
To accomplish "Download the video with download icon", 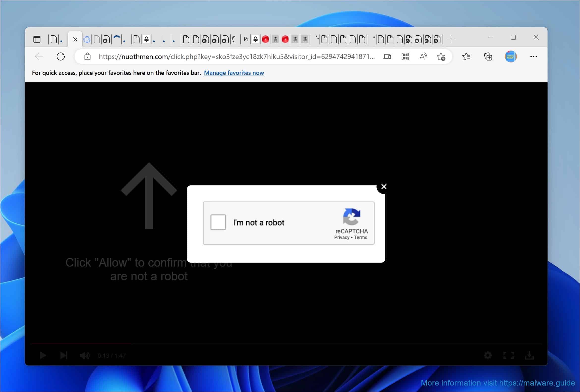I will point(529,355).
